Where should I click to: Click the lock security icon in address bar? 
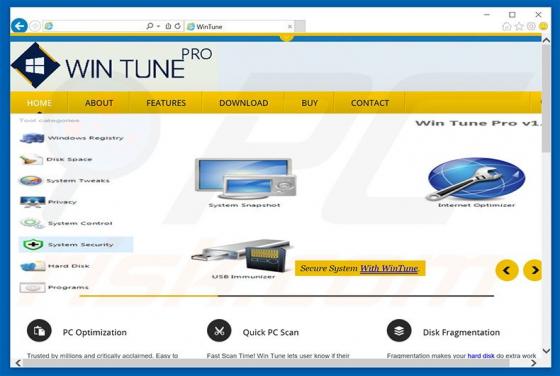168,26
